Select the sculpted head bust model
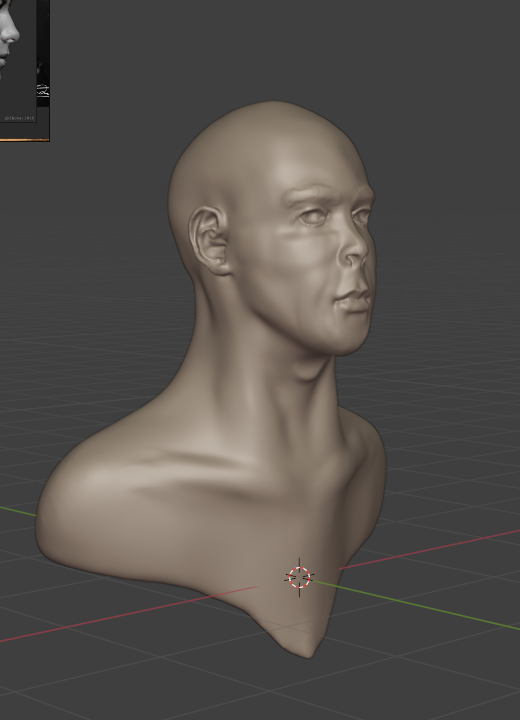This screenshot has height=720, width=520. (x=211, y=379)
